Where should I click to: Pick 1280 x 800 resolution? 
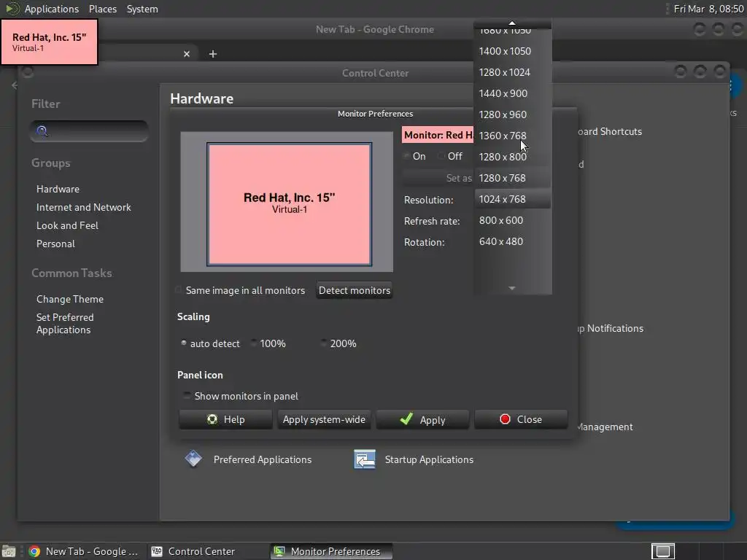513,157
